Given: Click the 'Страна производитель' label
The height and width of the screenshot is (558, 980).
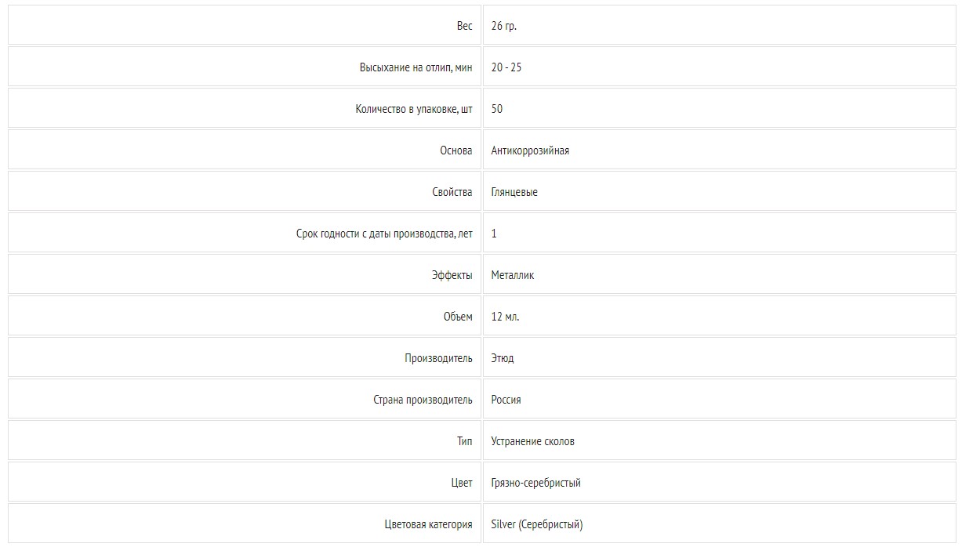Looking at the screenshot, I should tap(423, 400).
